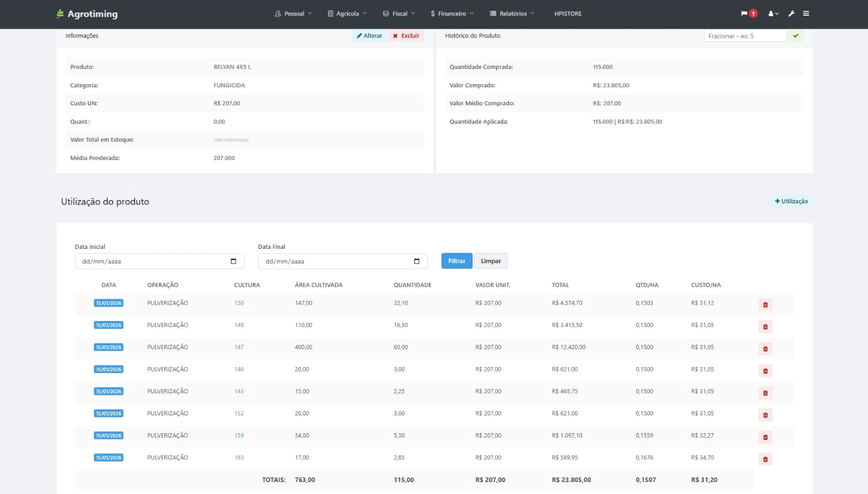
Task: Open the Financeiro menu
Action: (x=452, y=14)
